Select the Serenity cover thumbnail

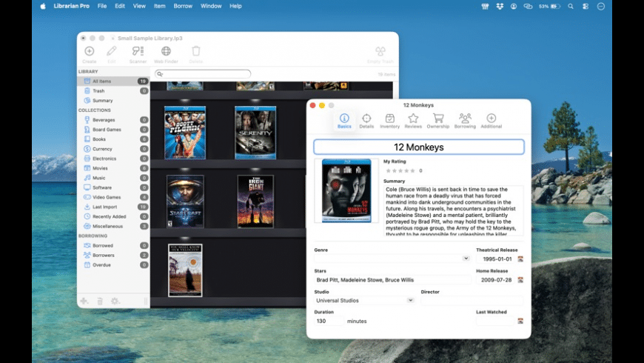(x=255, y=133)
